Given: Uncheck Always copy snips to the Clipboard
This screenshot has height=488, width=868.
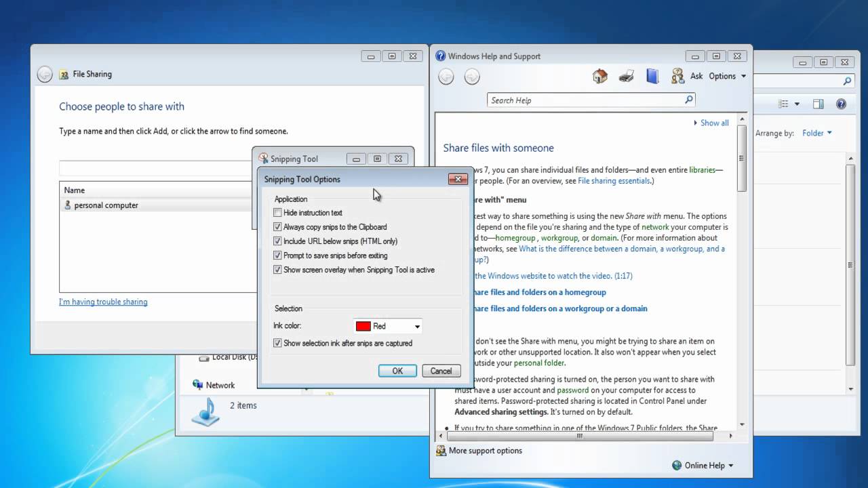Looking at the screenshot, I should pos(277,227).
